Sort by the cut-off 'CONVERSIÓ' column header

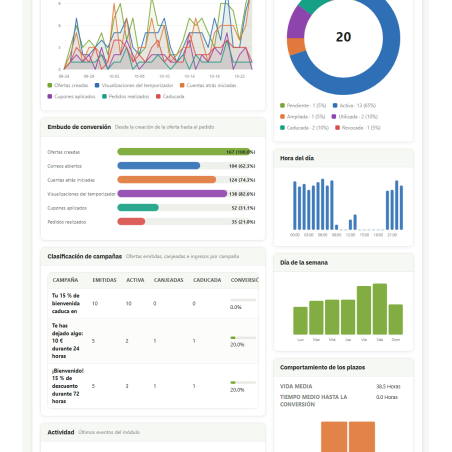[x=244, y=280]
